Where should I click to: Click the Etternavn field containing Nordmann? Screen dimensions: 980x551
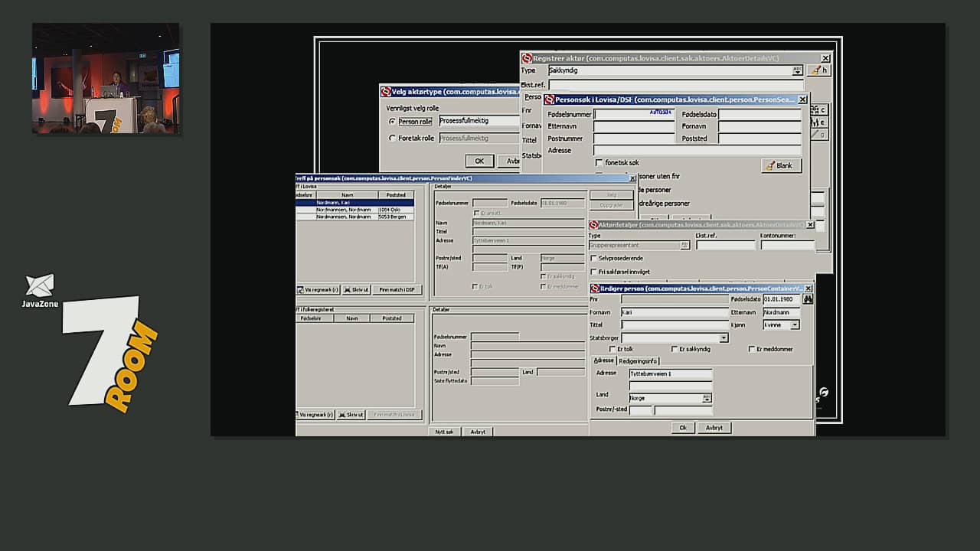click(781, 312)
